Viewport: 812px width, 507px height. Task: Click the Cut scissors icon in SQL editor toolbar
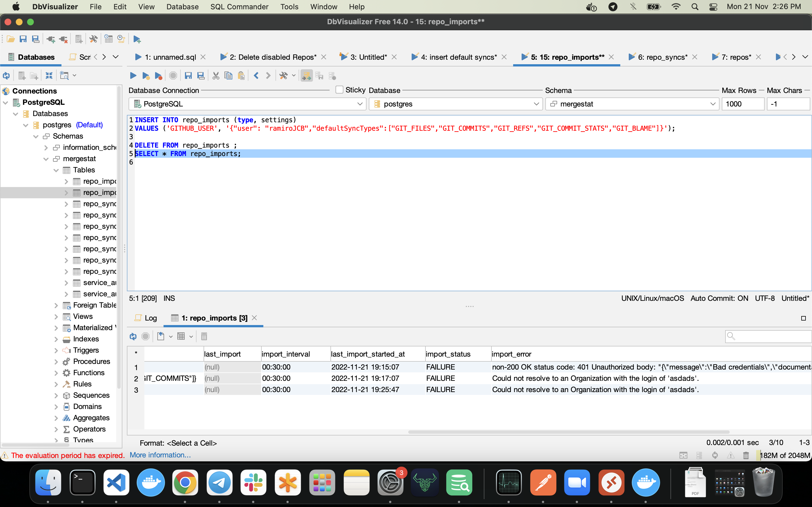coord(216,75)
